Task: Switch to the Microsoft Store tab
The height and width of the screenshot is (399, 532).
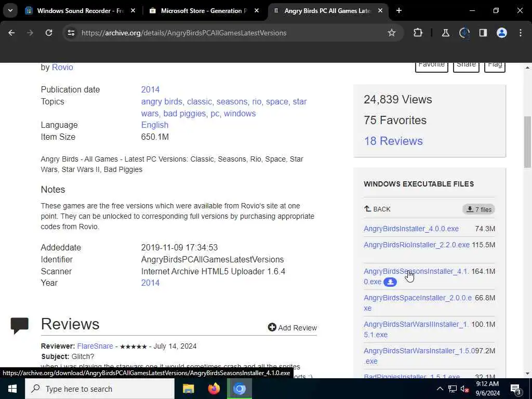Action: tap(204, 11)
